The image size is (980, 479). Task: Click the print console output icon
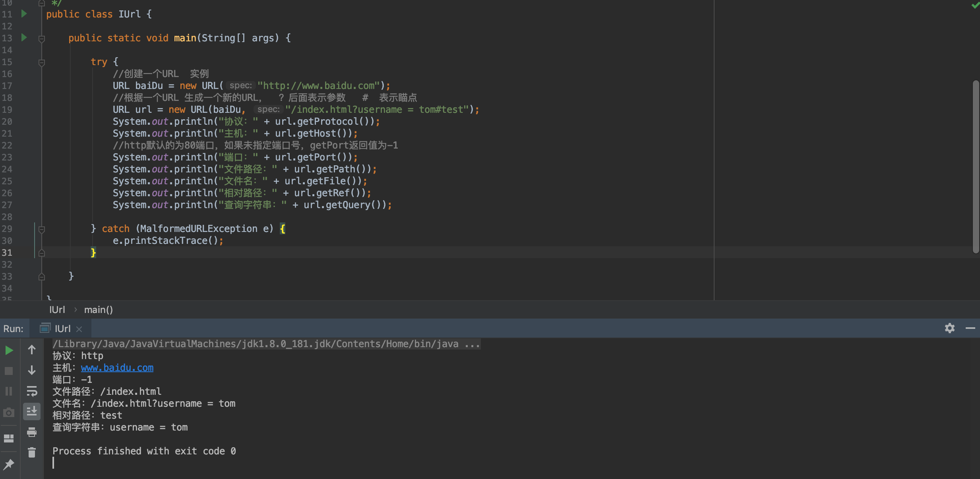coord(32,432)
